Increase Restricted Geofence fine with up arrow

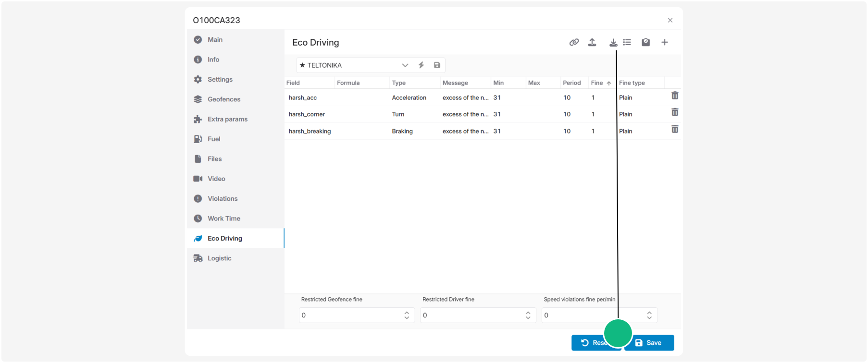[407, 313]
